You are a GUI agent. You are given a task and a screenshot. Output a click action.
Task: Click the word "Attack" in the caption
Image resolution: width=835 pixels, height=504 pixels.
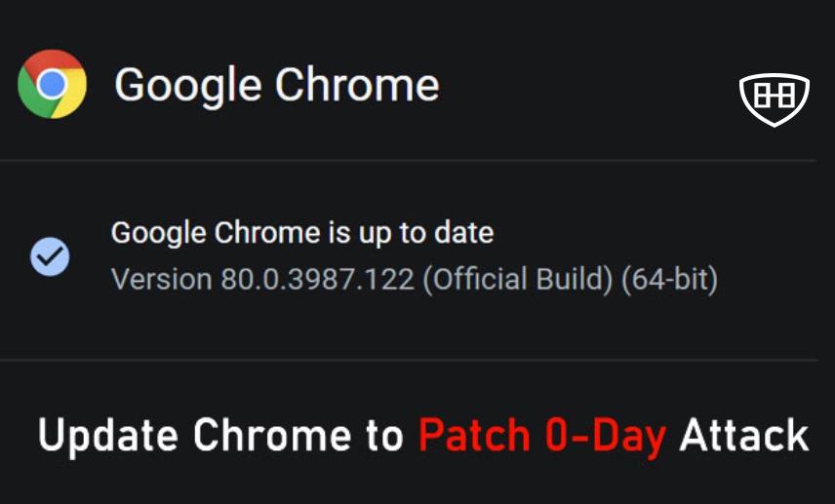coord(743,435)
